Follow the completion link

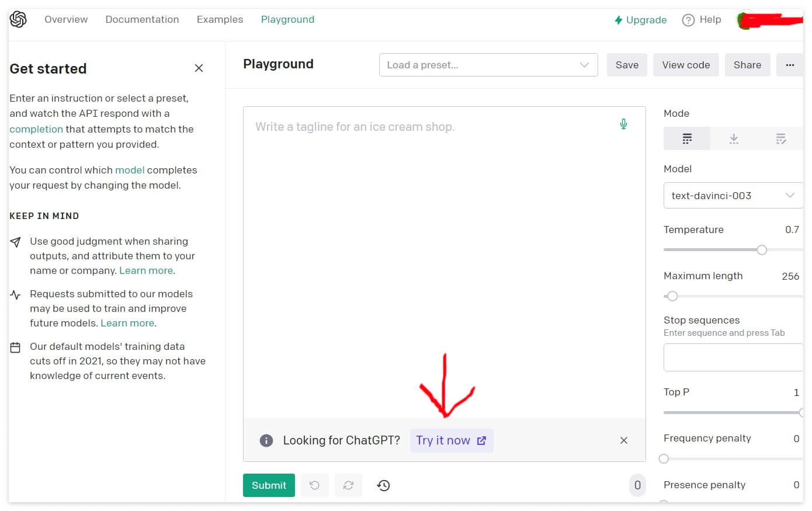tap(36, 129)
